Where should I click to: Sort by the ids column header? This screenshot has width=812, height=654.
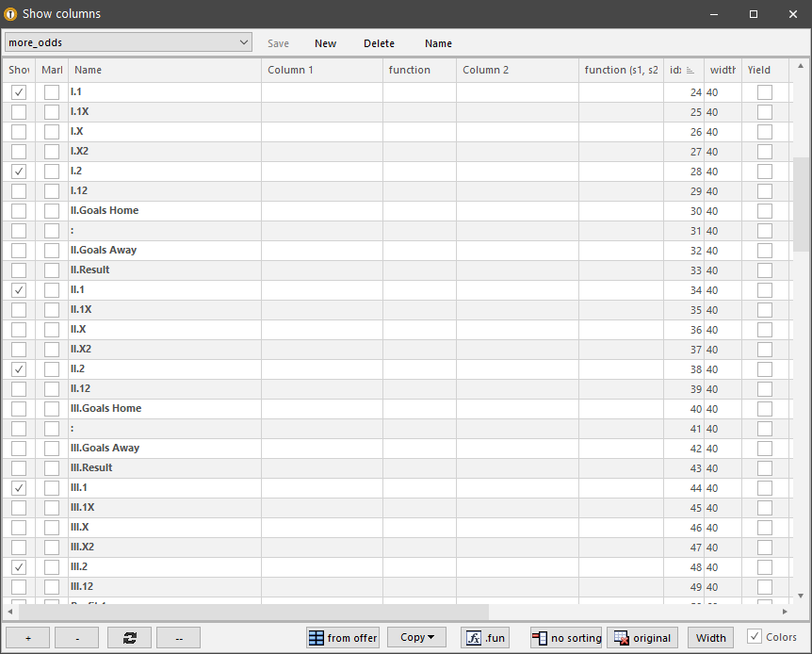[683, 70]
